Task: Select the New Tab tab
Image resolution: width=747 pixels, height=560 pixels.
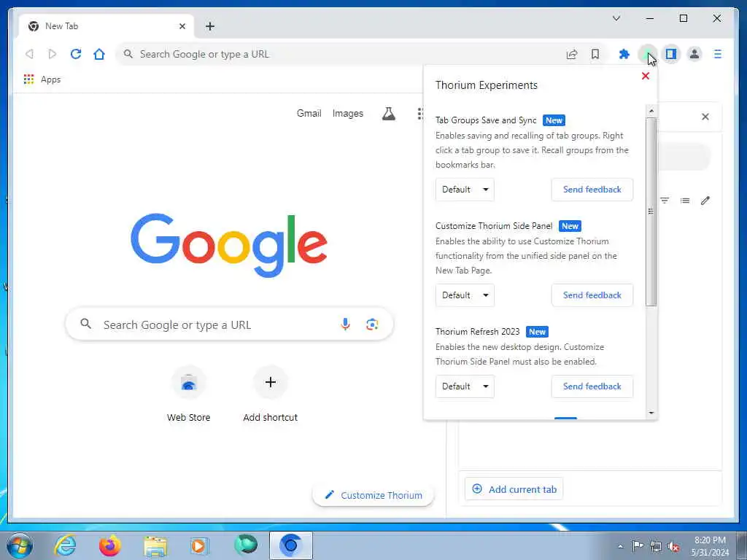Action: [107, 26]
